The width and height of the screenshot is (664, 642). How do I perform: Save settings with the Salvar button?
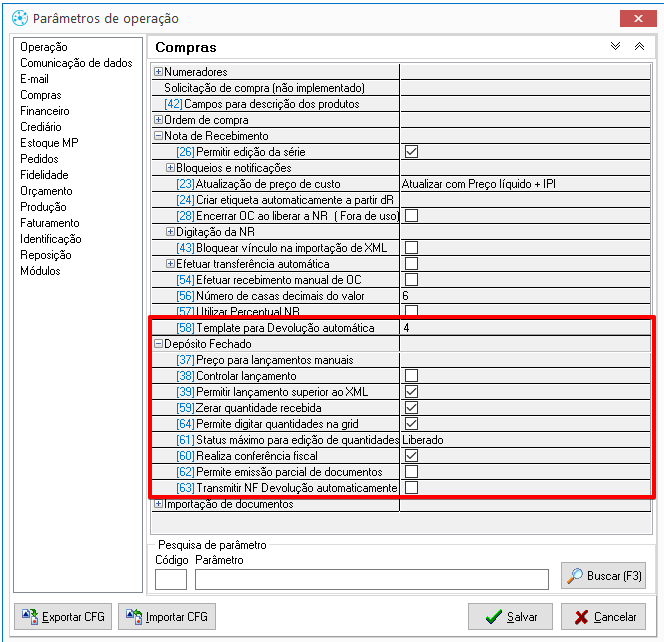pyautogui.click(x=510, y=617)
